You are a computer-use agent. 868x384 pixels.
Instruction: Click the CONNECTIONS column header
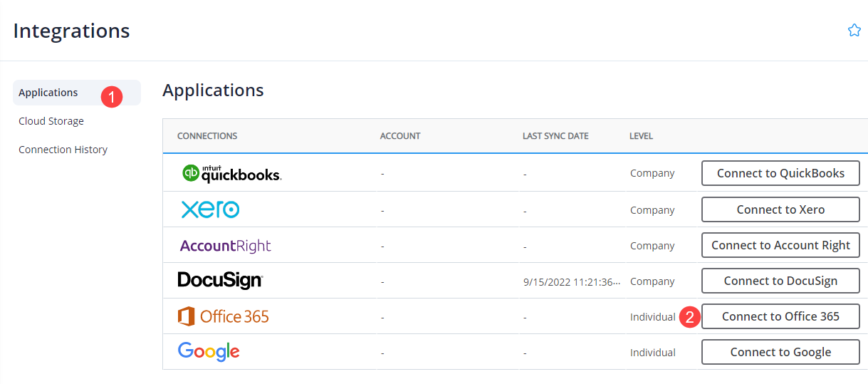coord(207,136)
